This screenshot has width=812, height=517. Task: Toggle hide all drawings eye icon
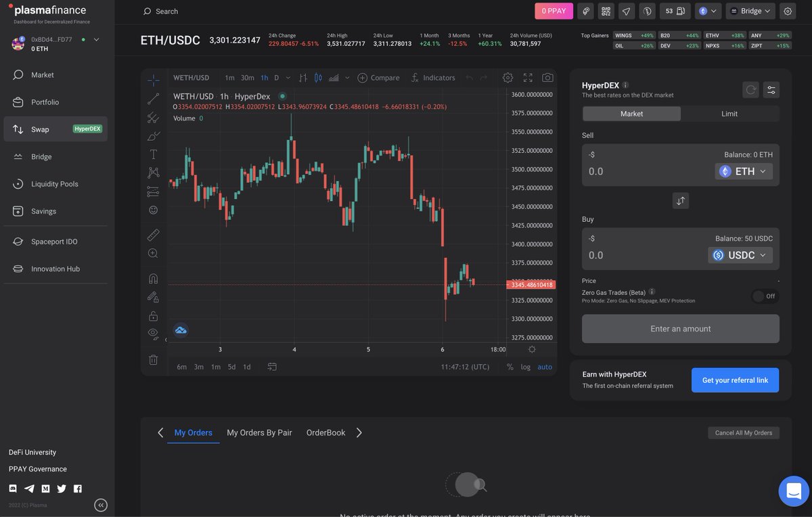[x=154, y=334]
